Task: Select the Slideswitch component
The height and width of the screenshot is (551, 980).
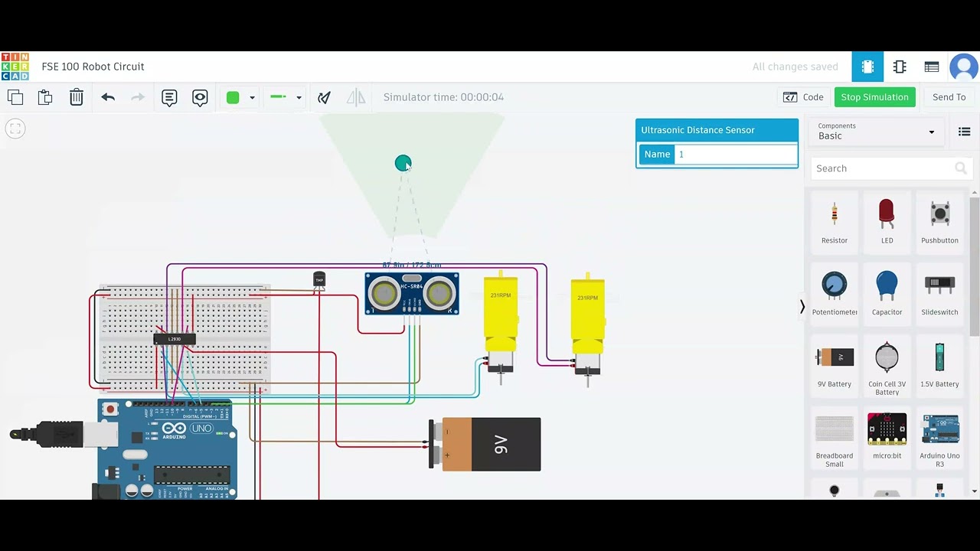Action: [939, 293]
